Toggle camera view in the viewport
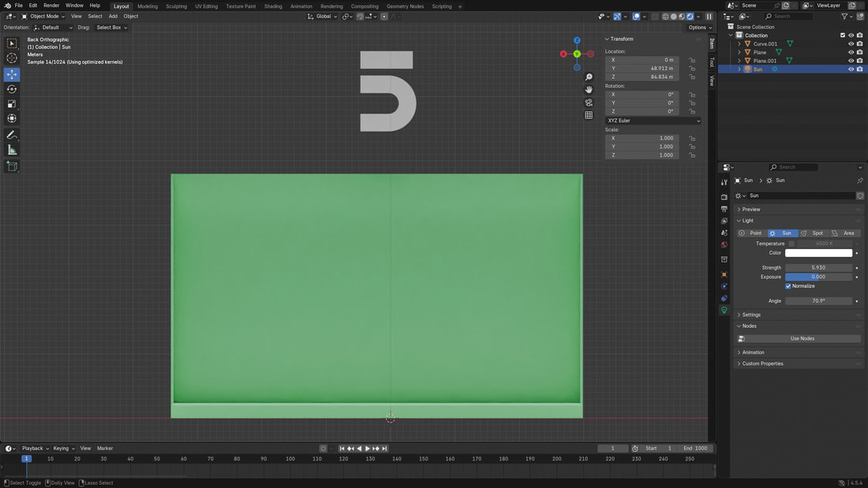 589,102
